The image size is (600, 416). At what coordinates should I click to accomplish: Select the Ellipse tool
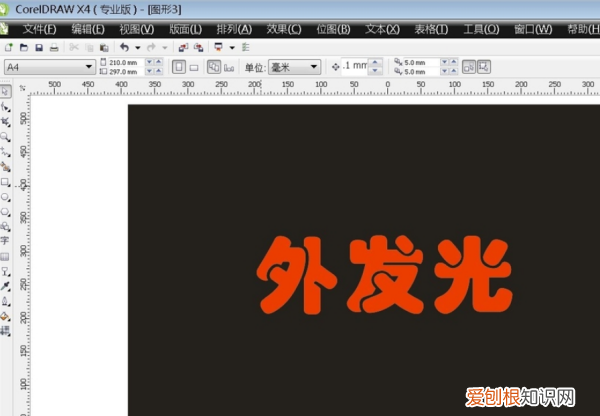(x=5, y=197)
